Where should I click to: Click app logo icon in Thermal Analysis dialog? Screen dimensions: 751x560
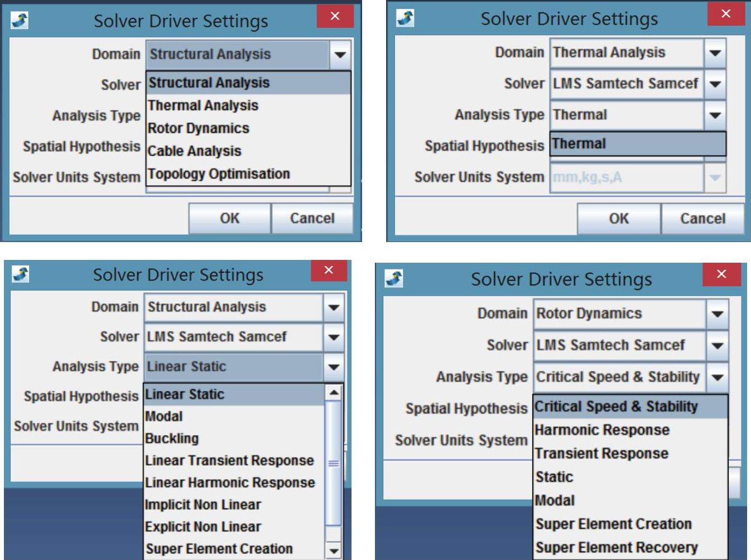coord(406,18)
